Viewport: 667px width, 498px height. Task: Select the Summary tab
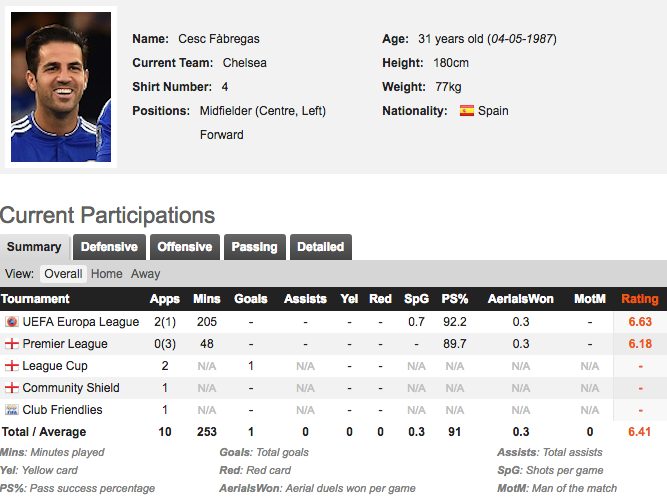(34, 247)
